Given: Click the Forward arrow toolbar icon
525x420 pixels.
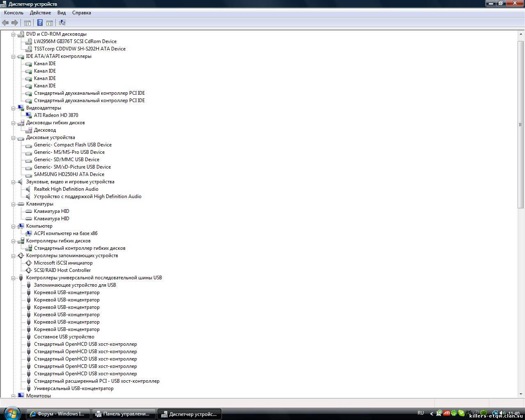Looking at the screenshot, I should tap(15, 23).
